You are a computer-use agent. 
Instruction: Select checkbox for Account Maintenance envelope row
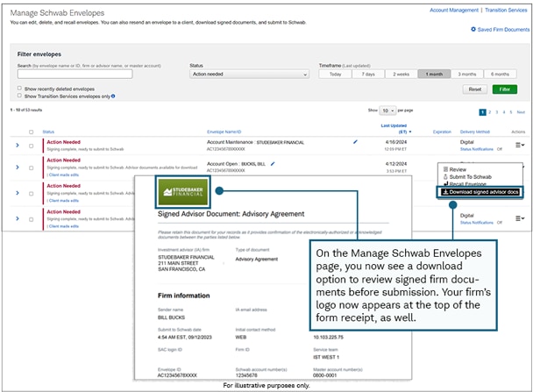pos(32,146)
